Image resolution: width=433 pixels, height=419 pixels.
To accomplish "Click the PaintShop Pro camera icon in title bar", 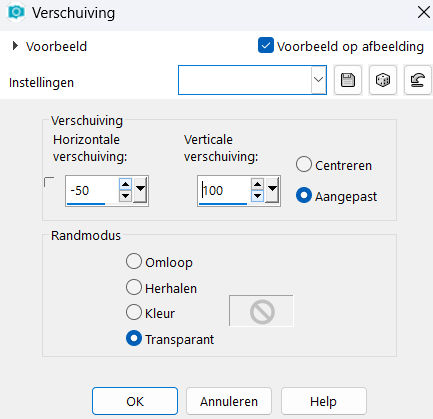I will [x=16, y=12].
